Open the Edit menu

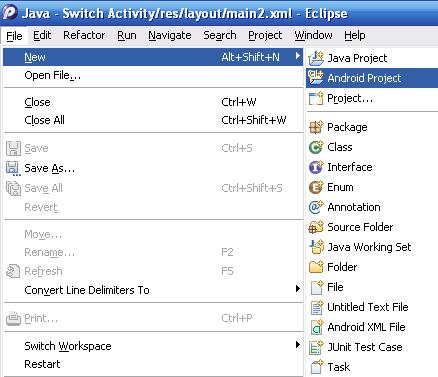pos(42,35)
